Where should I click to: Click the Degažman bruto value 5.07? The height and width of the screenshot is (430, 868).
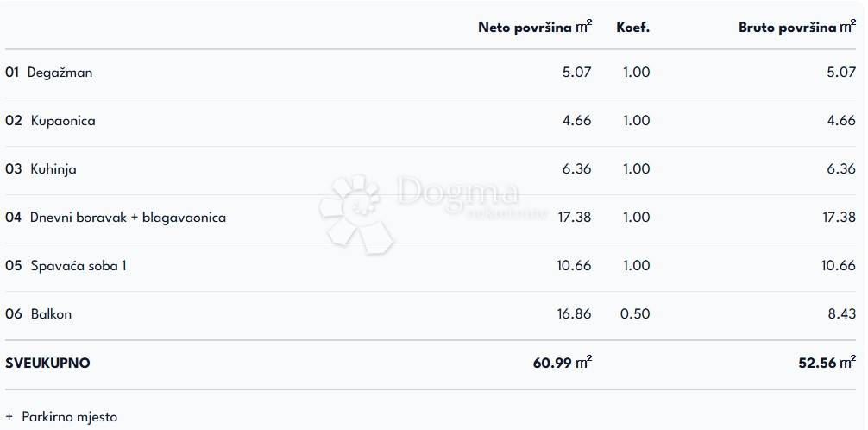coord(841,73)
